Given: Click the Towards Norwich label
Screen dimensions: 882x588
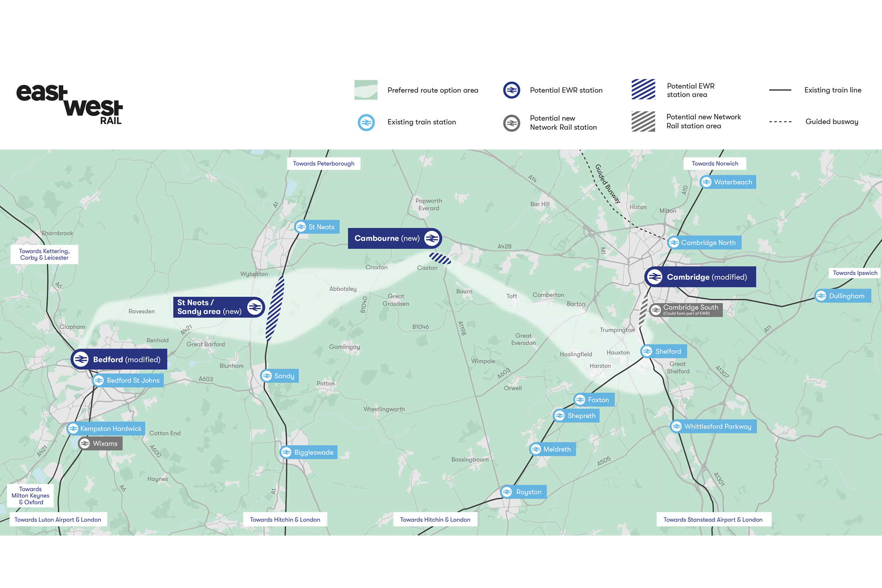Looking at the screenshot, I should [x=715, y=163].
